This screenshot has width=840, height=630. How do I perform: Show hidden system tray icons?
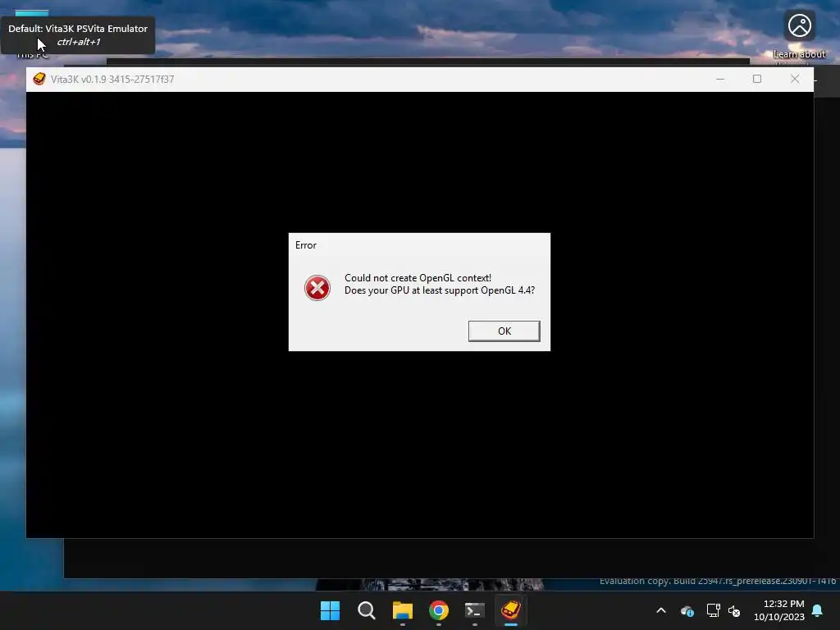point(661,610)
